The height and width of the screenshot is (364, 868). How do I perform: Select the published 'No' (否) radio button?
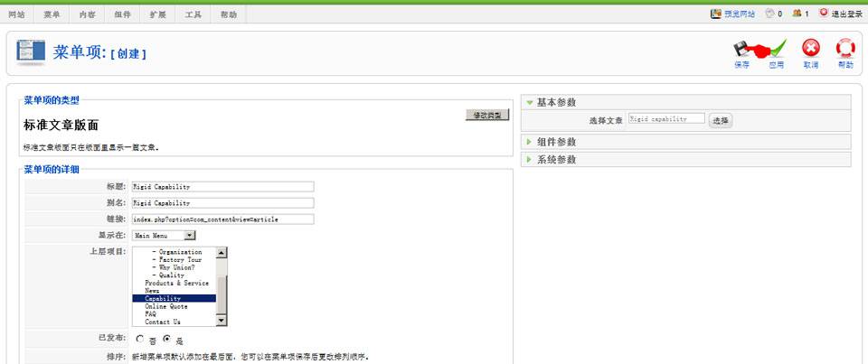[139, 340]
